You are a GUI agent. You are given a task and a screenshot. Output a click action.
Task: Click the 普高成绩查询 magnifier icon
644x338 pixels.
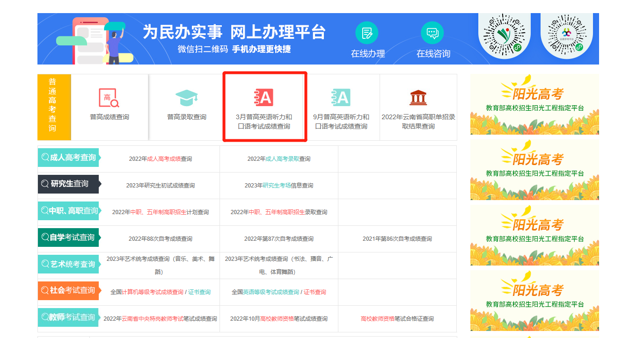point(109,98)
